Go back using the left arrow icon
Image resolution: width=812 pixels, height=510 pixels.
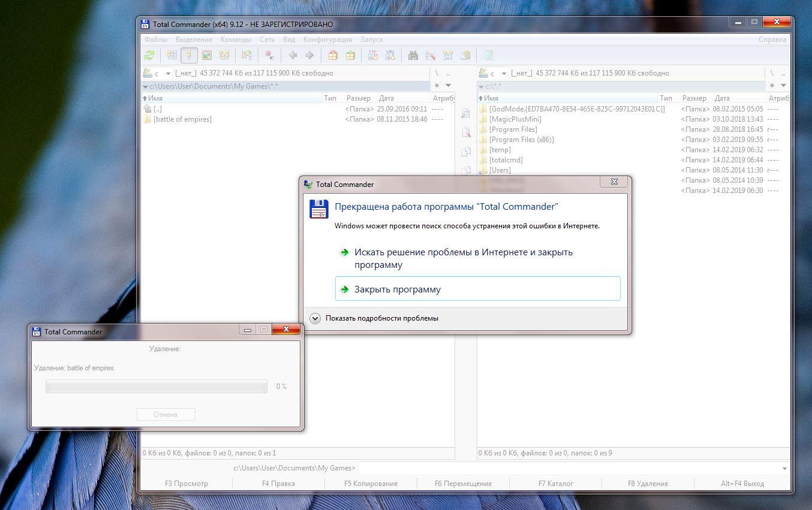coord(293,55)
